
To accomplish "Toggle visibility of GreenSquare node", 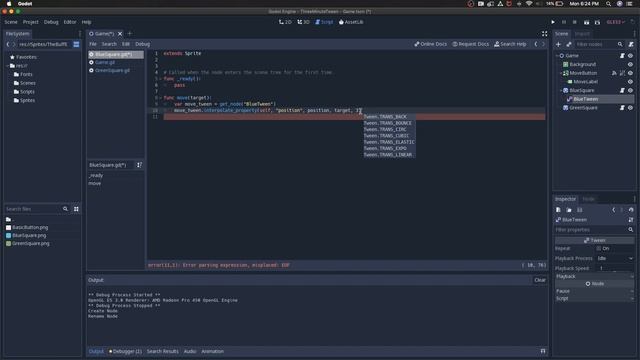I will (631, 108).
